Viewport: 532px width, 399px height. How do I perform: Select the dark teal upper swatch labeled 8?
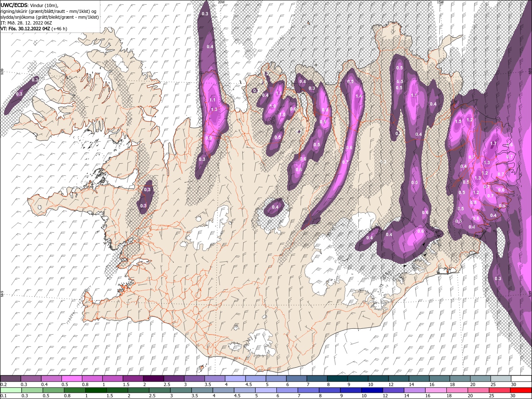(337, 379)
